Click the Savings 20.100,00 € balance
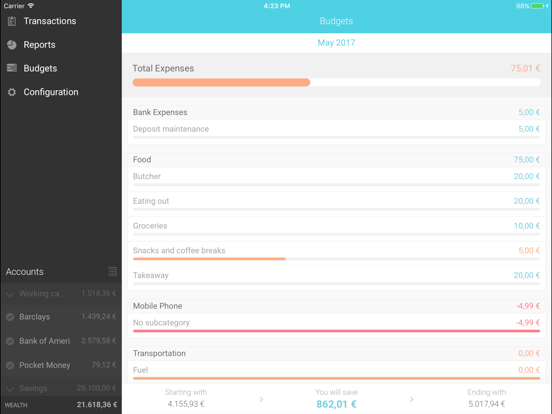Viewport: 552px width, 414px height. pyautogui.click(x=97, y=388)
